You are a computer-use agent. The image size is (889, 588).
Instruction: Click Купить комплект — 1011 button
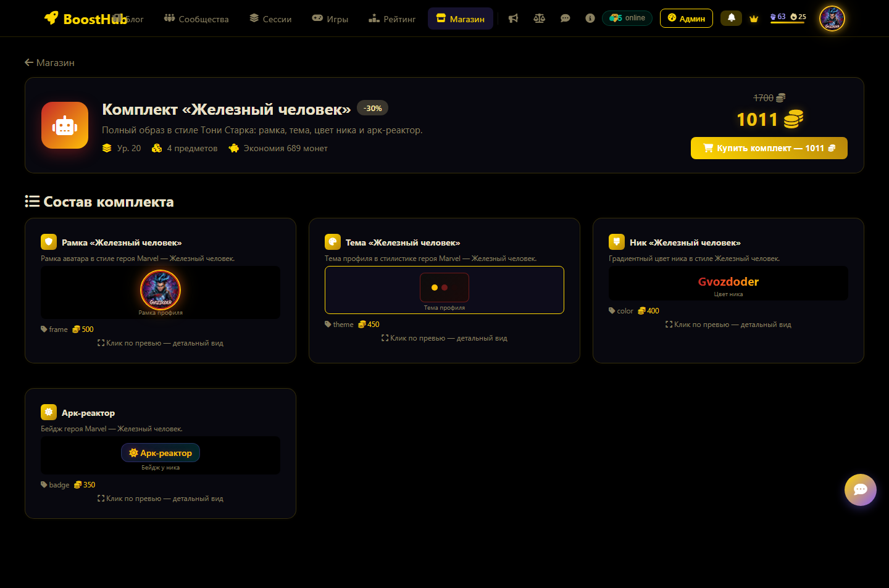[x=769, y=148]
